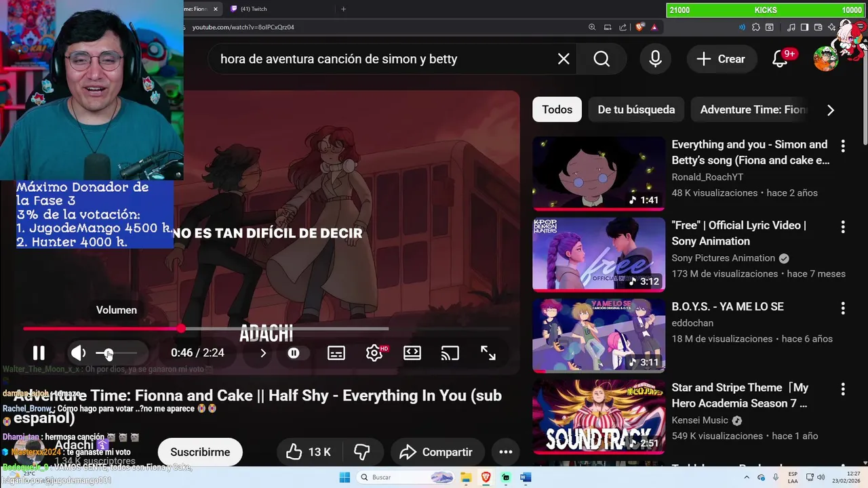
Task: Open Word from the taskbar
Action: click(x=526, y=477)
